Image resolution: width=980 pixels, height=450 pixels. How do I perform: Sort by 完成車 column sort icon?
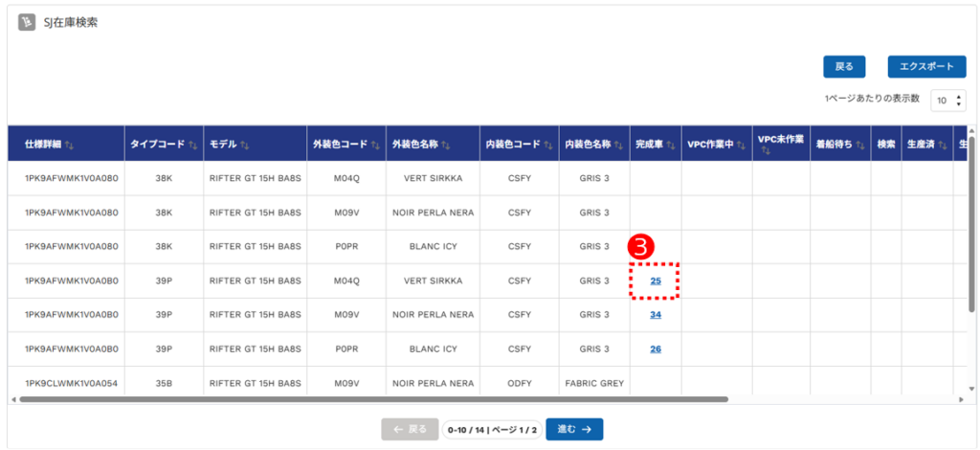670,145
